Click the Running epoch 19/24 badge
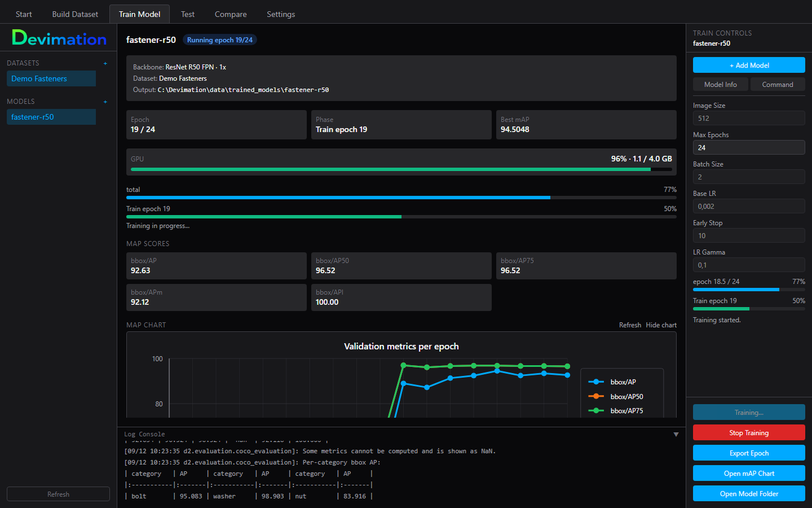Image resolution: width=812 pixels, height=508 pixels. point(220,40)
